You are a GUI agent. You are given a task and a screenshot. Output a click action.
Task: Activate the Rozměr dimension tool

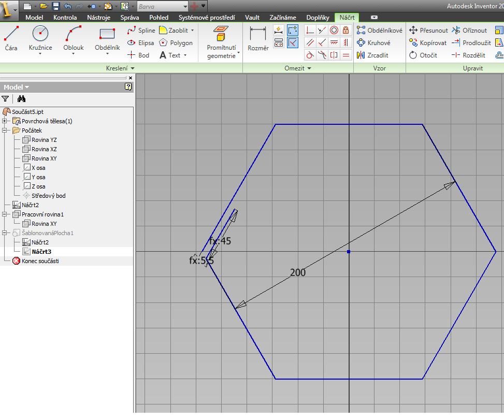[x=258, y=38]
